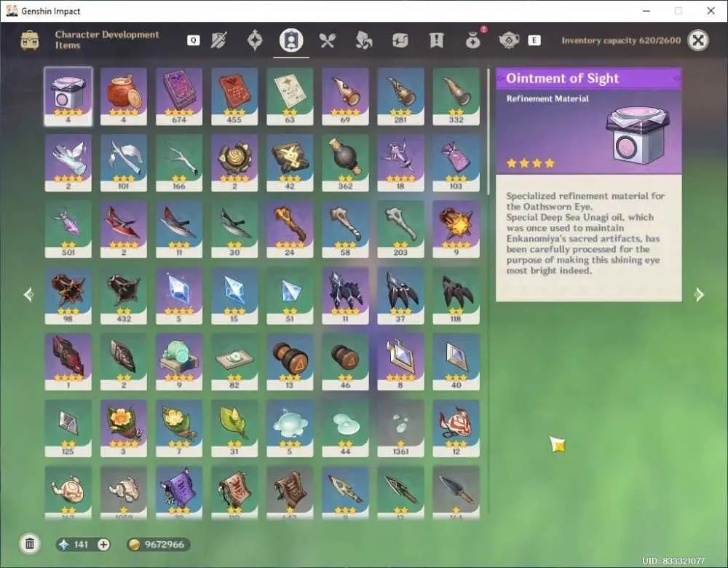Select the dark shard item with count 432
This screenshot has height=568, width=728.
tap(124, 296)
